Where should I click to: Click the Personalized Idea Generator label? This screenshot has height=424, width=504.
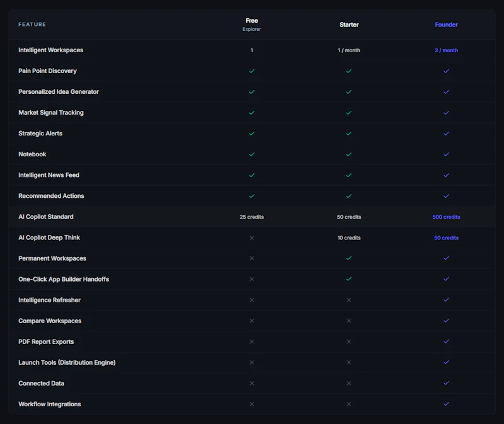coord(59,91)
